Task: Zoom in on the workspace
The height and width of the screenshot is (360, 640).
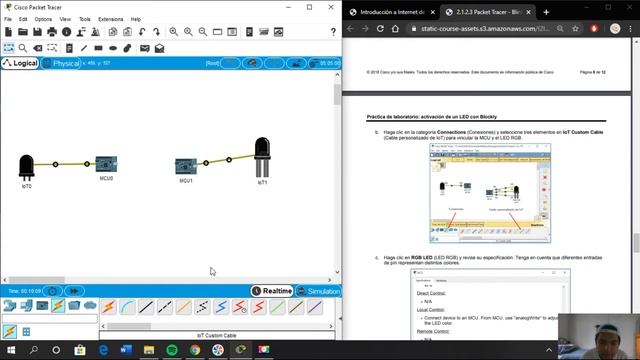Action: point(173,32)
